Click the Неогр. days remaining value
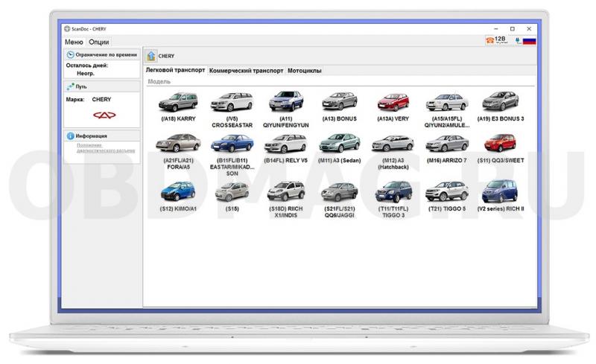 [86, 74]
